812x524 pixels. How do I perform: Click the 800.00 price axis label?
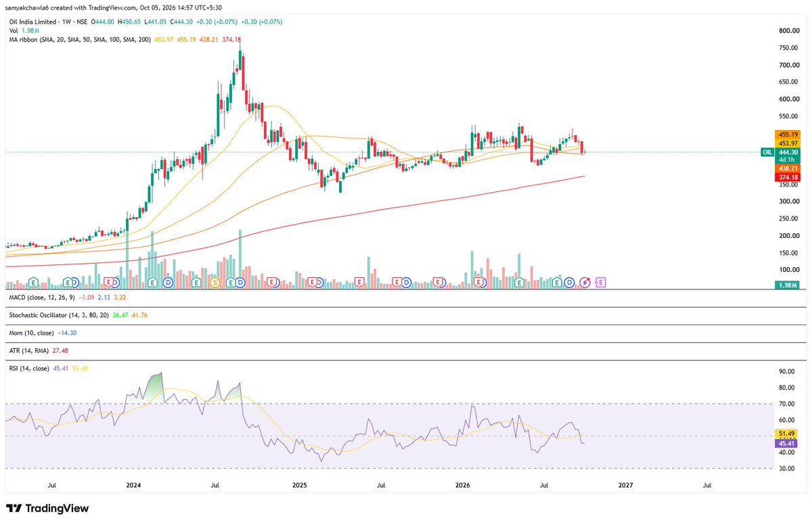point(788,31)
